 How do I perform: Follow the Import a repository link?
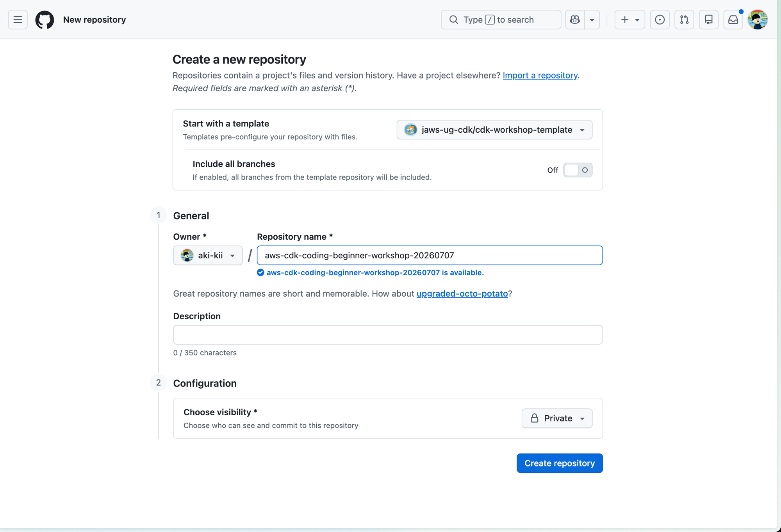tap(540, 75)
